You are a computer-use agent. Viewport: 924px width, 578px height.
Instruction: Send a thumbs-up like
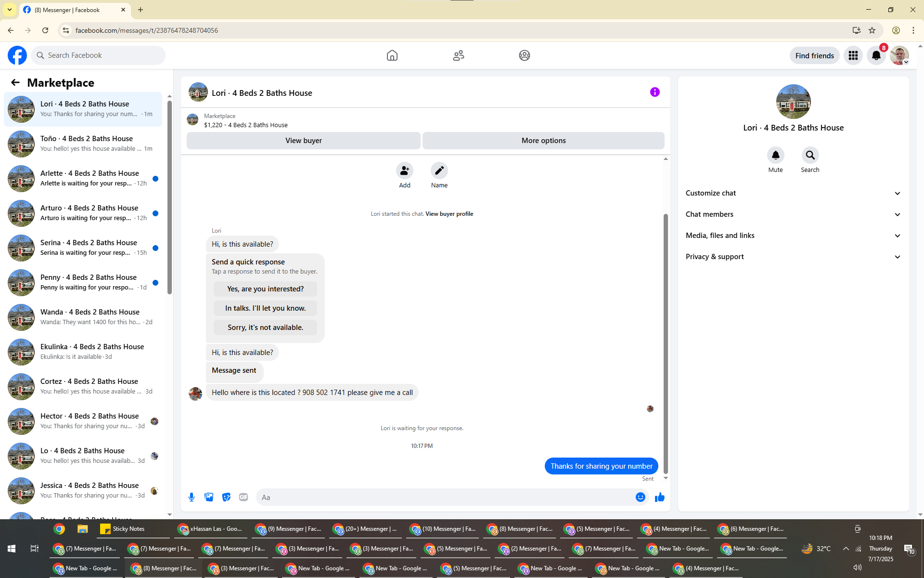(660, 497)
